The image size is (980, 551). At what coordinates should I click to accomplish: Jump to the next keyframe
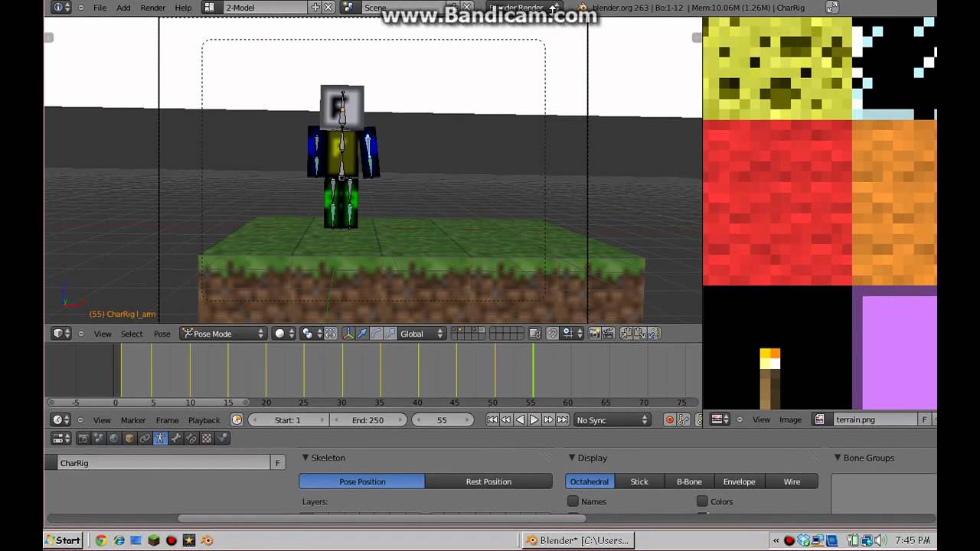click(548, 420)
